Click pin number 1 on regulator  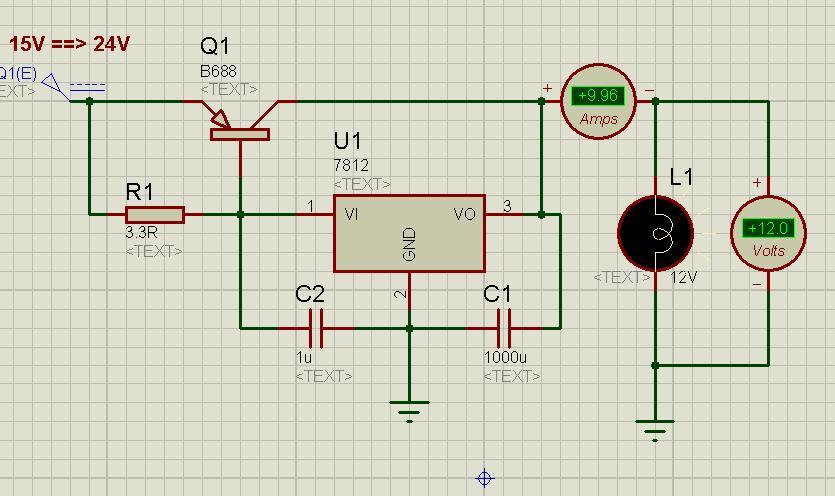pyautogui.click(x=311, y=206)
